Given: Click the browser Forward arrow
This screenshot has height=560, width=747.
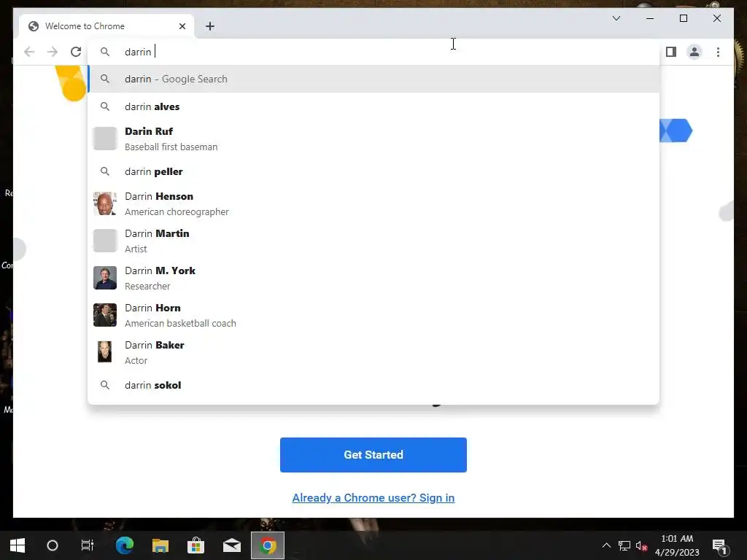Looking at the screenshot, I should tap(53, 52).
